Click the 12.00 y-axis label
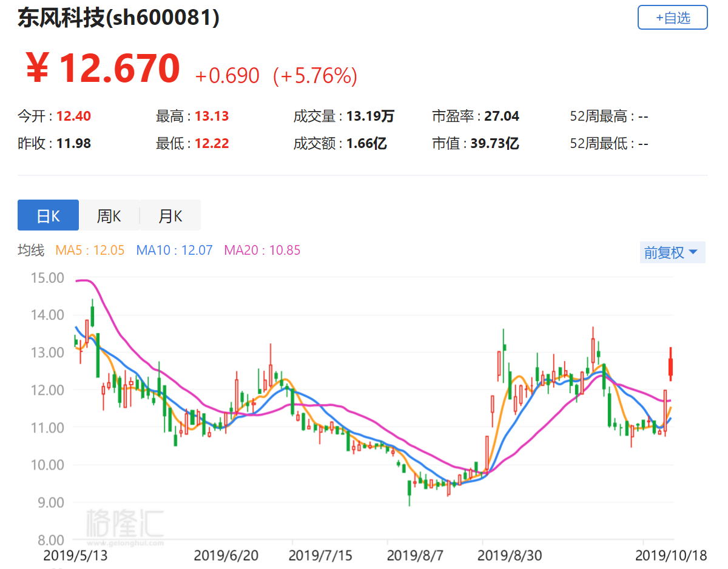 pos(47,390)
